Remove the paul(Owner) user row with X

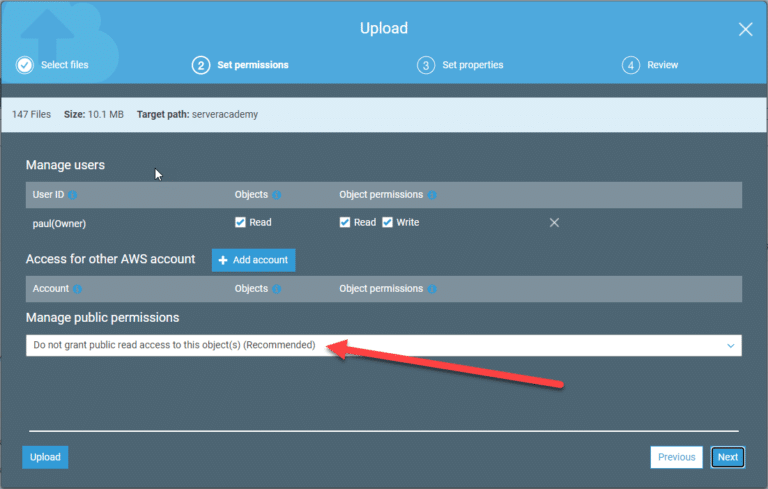[554, 222]
